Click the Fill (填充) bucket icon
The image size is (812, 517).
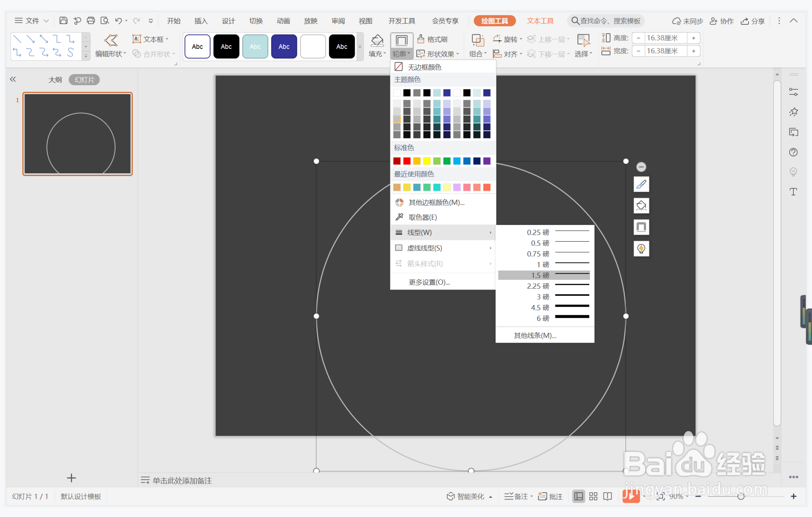[x=377, y=40]
